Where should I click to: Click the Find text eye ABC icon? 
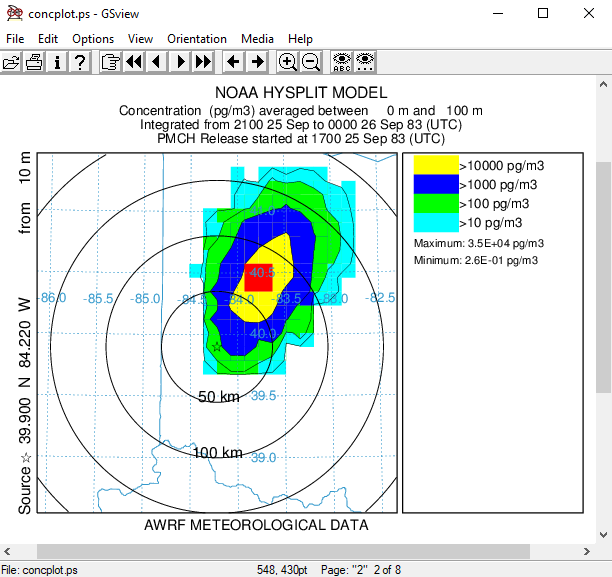342,62
